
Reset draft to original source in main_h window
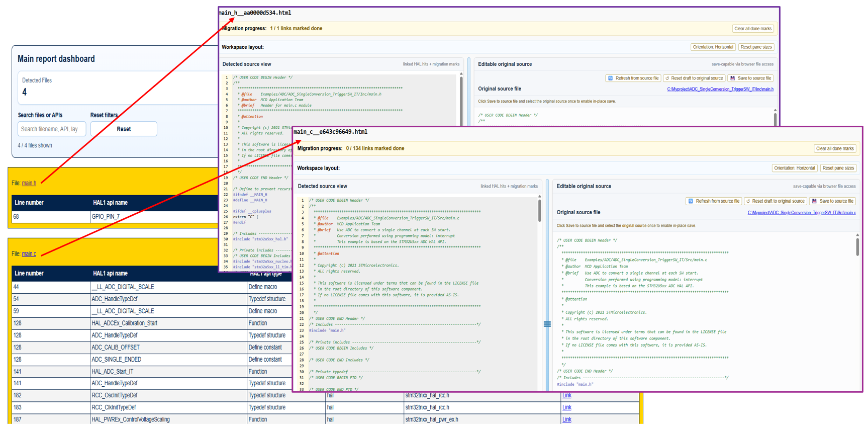click(694, 78)
